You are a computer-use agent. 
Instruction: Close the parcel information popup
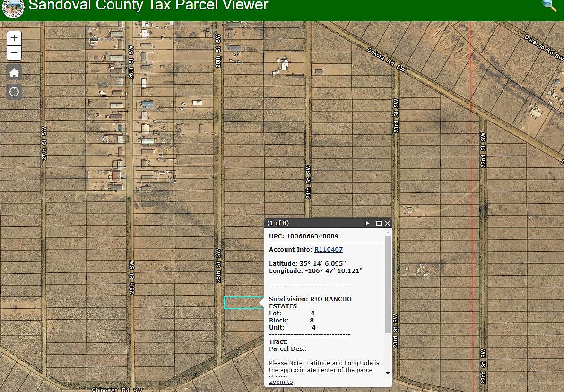tap(387, 223)
